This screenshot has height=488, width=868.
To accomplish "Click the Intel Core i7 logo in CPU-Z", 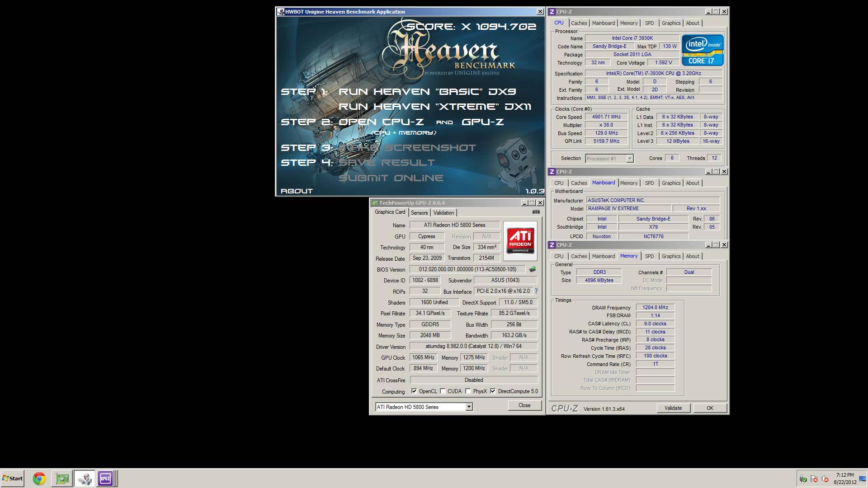I will (x=703, y=50).
